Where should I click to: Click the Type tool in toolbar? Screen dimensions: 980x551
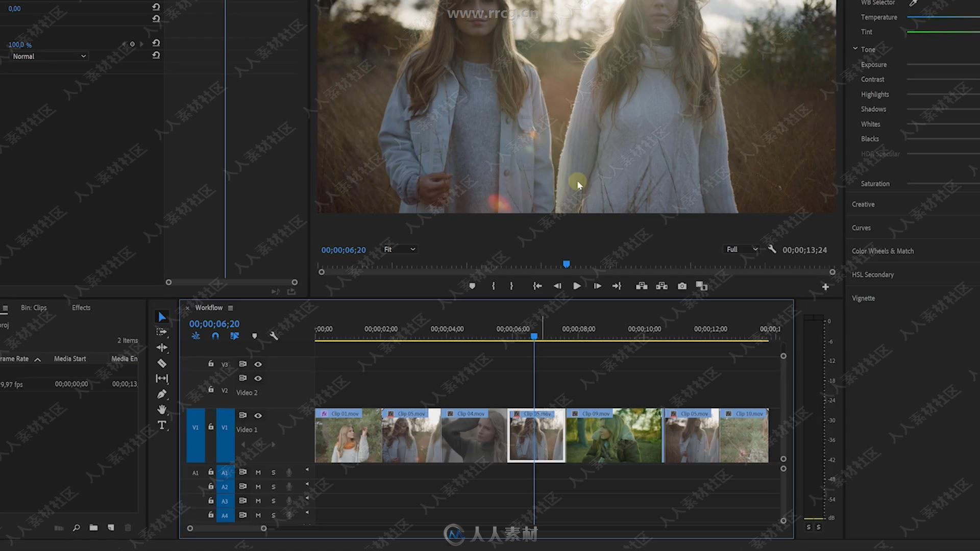[x=162, y=424]
